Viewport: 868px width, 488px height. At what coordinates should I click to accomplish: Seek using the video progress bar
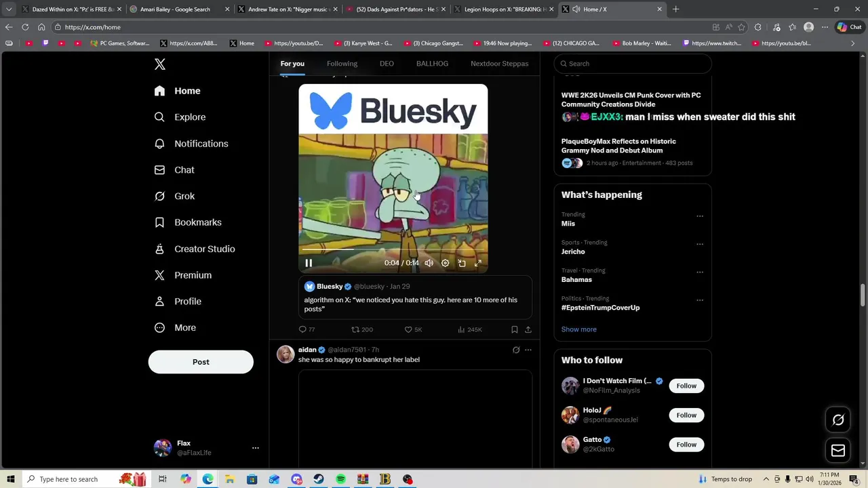(x=393, y=249)
